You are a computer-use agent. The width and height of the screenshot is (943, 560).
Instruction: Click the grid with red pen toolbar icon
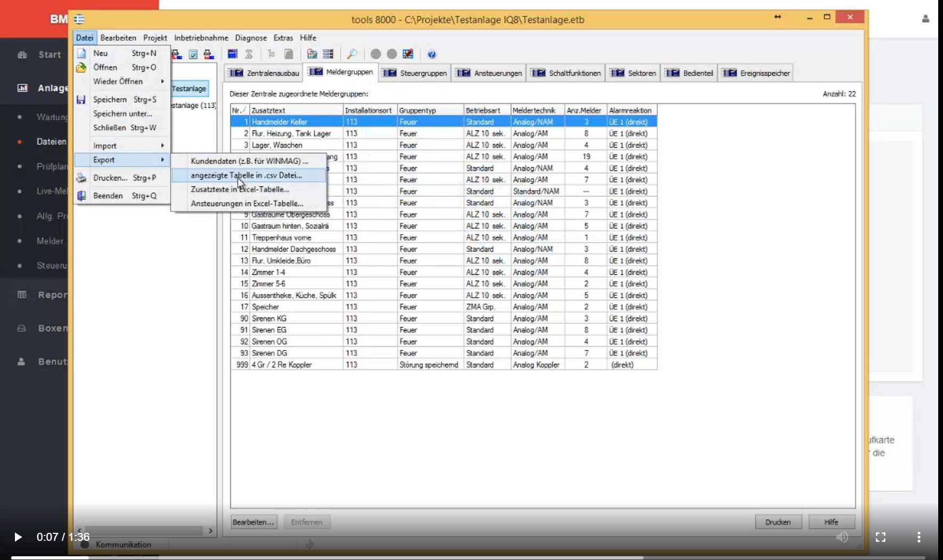click(408, 54)
